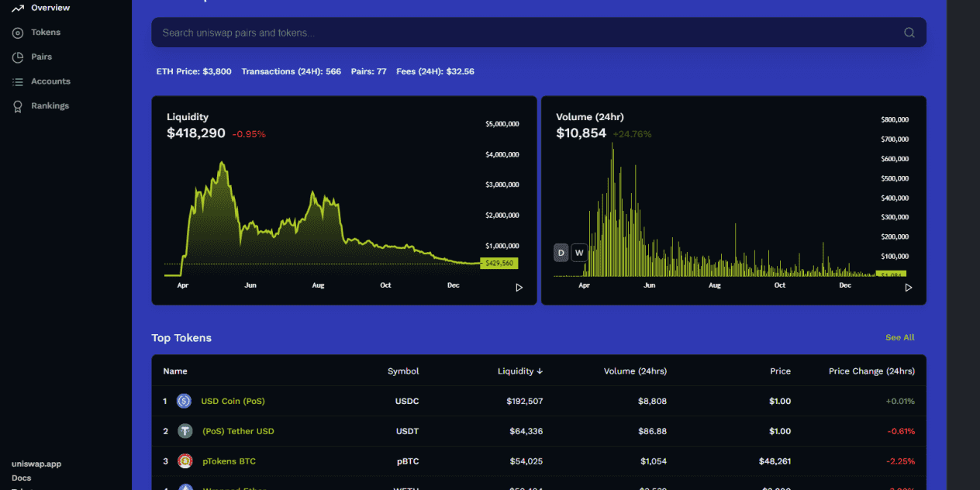This screenshot has height=490, width=980.
Task: Click the Pairs: 77 stat
Action: click(368, 71)
